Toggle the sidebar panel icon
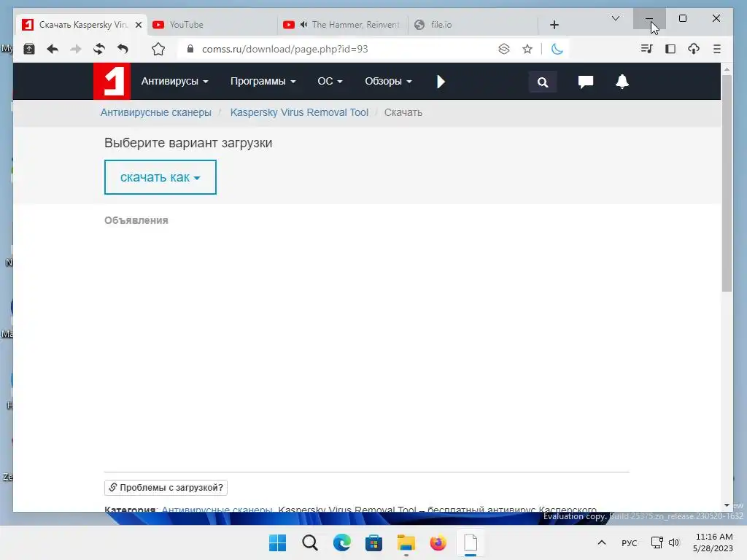 point(670,49)
